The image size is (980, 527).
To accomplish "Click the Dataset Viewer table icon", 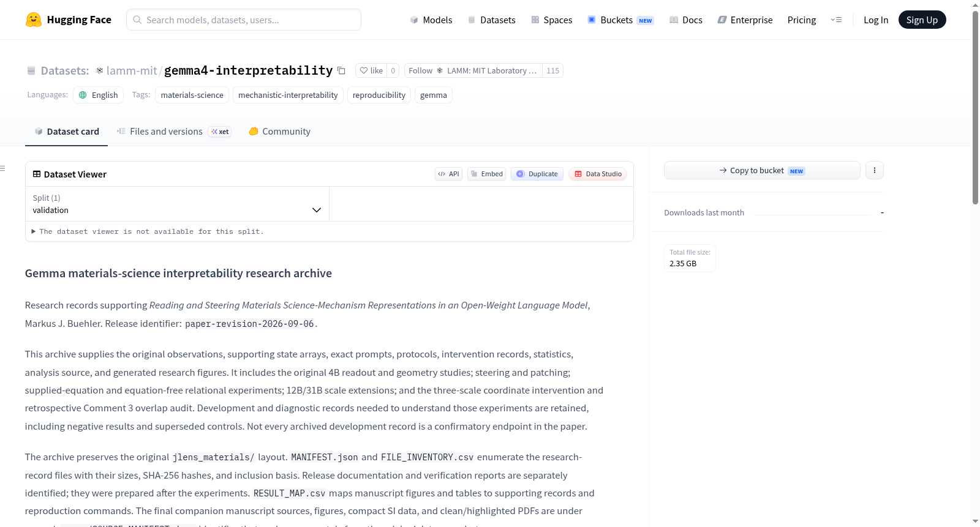I will point(37,174).
